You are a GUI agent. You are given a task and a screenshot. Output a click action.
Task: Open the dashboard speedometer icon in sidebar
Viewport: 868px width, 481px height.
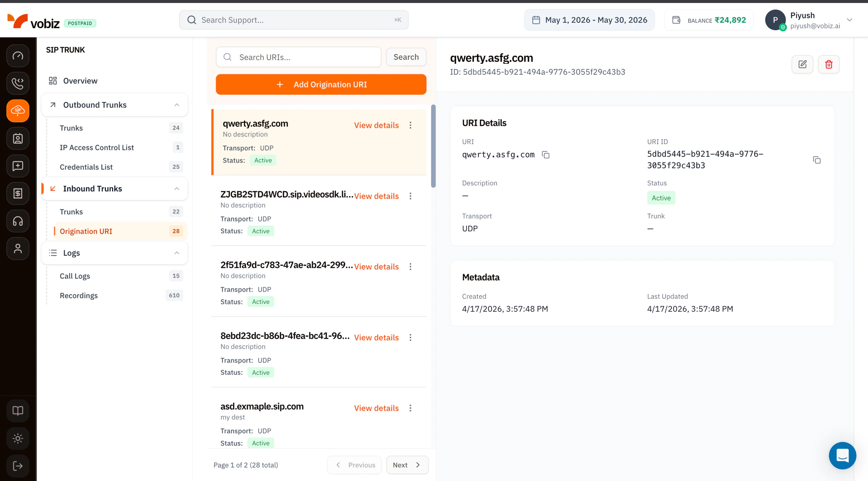[x=18, y=56]
